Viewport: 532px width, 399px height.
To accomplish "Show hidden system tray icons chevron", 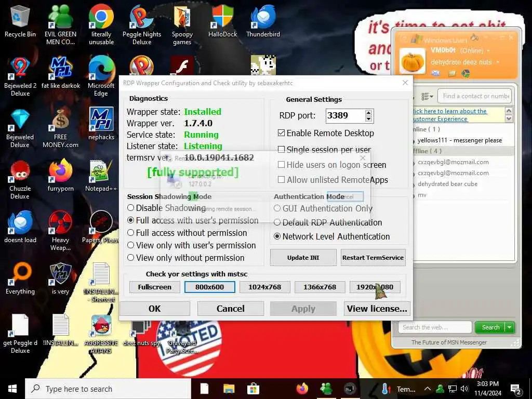I will point(428,389).
